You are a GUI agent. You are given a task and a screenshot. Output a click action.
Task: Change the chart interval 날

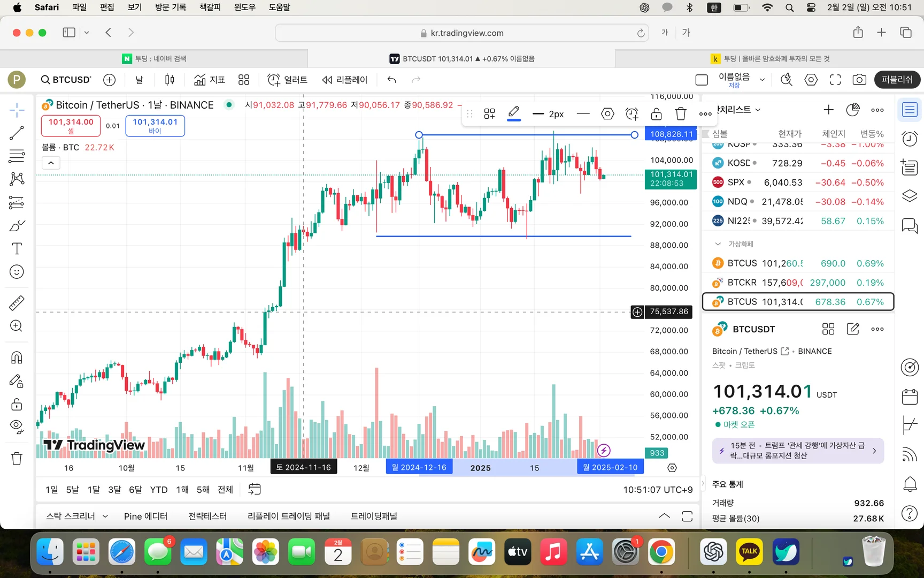[139, 80]
